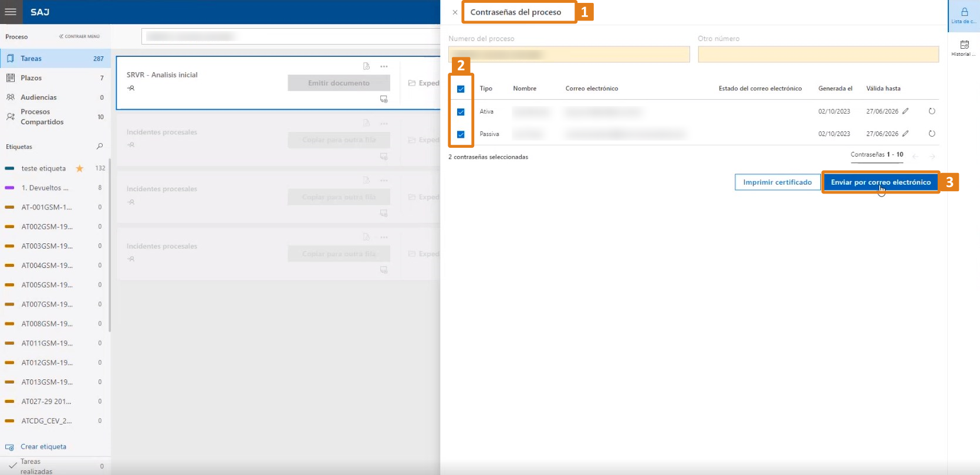This screenshot has height=475, width=980.
Task: Click the Plazos calendar icon
Action: pyautogui.click(x=10, y=77)
